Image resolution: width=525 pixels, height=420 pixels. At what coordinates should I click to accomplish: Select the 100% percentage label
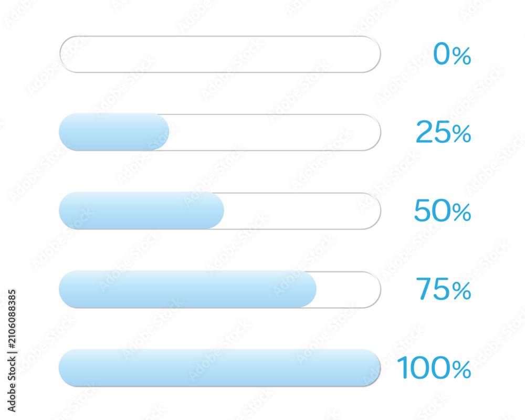pyautogui.click(x=434, y=367)
